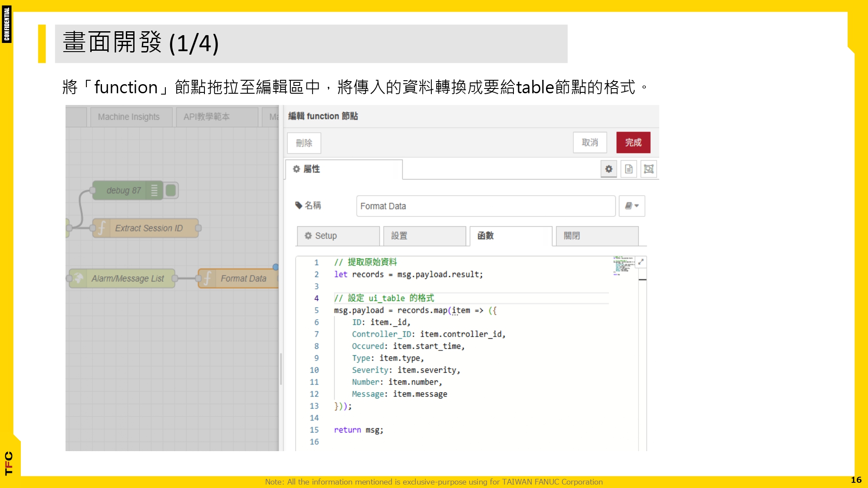Toggle debug 87 node output button
This screenshot has height=488, width=868.
click(x=171, y=190)
